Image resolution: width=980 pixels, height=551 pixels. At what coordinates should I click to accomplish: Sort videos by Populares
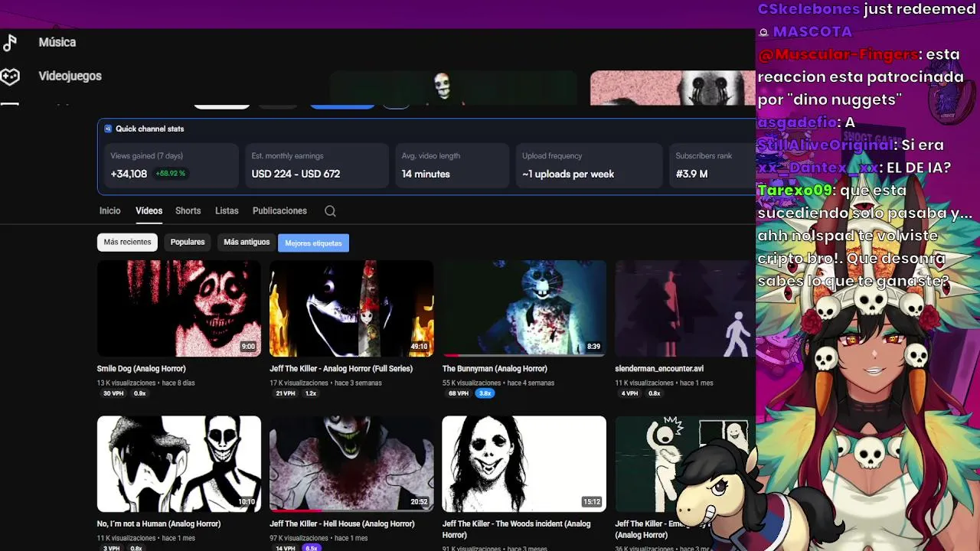[188, 242]
